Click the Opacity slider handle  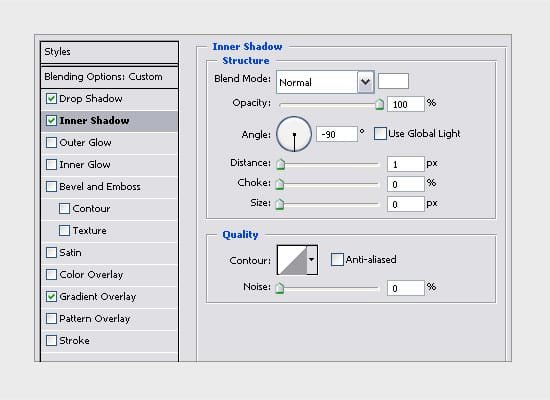379,105
